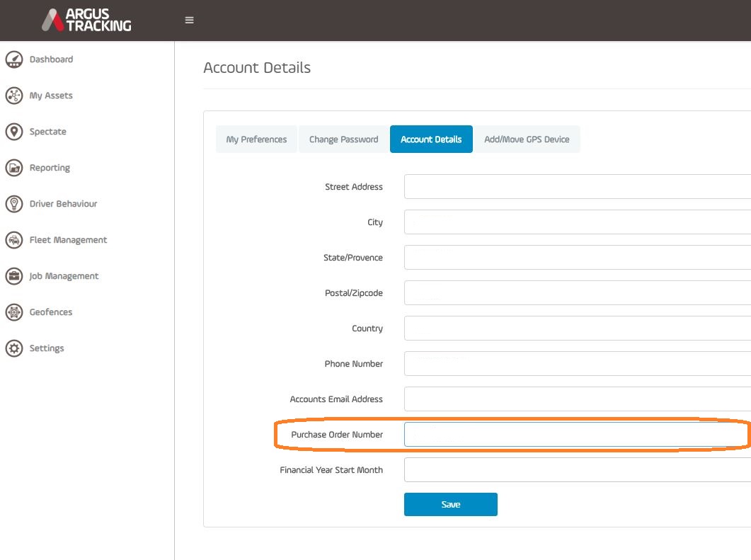Click the Fleet Management car icon
751x560 pixels.
click(14, 239)
